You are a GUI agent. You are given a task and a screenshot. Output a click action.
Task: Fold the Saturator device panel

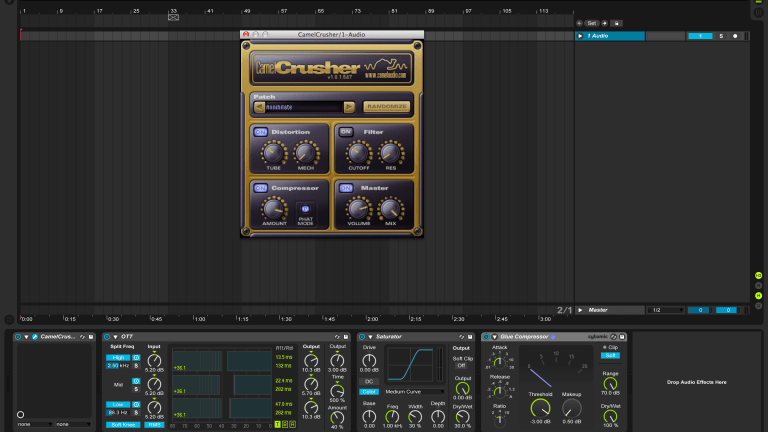370,337
